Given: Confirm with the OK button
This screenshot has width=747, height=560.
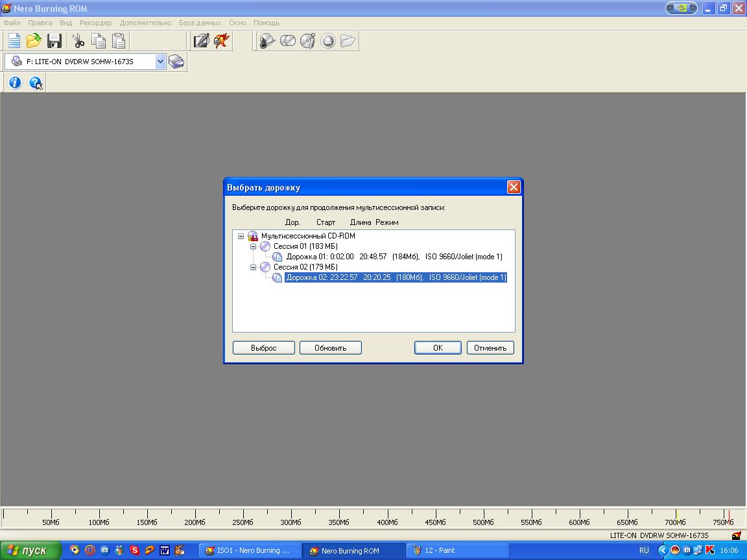Looking at the screenshot, I should [x=438, y=347].
